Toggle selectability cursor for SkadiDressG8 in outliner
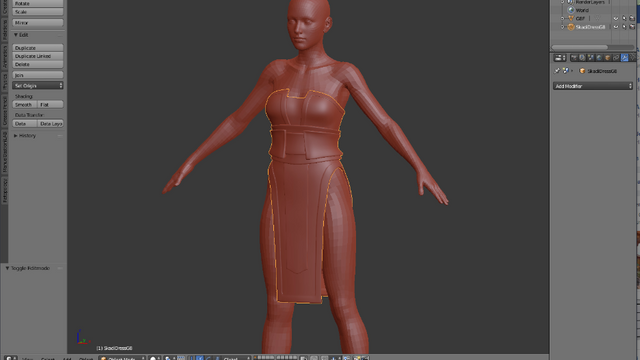 pyautogui.click(x=624, y=27)
